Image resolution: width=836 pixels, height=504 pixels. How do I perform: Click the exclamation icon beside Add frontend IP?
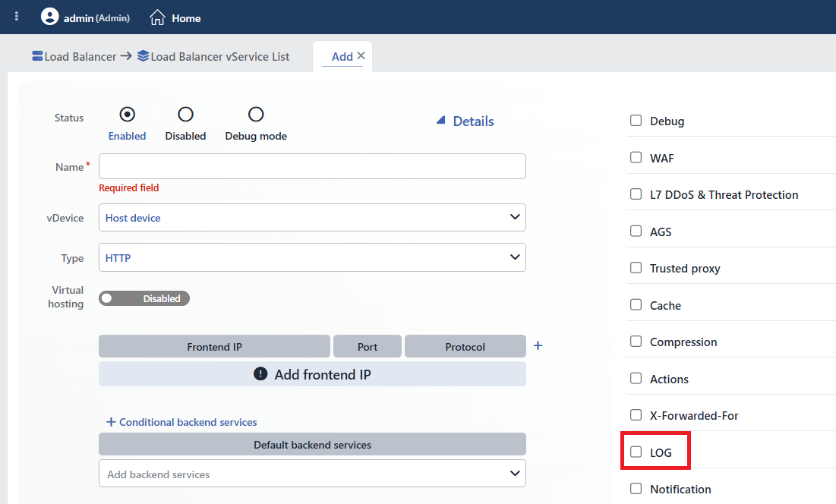(x=260, y=374)
